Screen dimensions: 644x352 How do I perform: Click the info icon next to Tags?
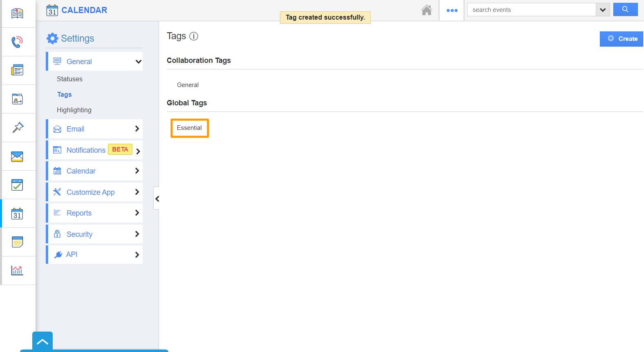[194, 36]
